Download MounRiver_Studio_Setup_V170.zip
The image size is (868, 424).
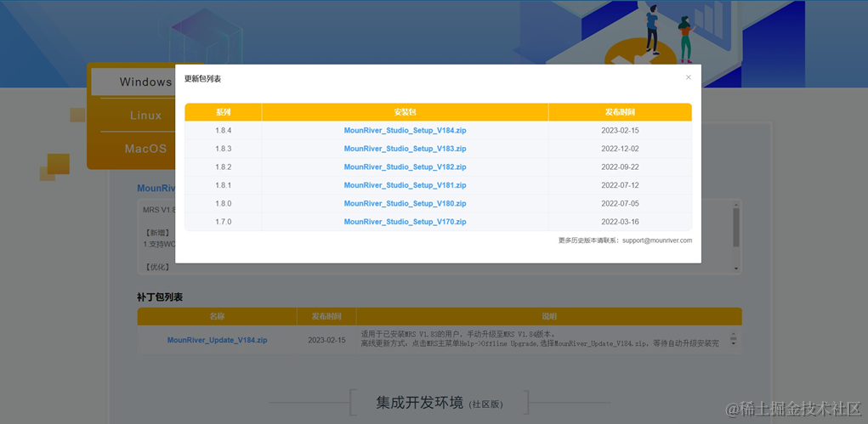pos(405,222)
